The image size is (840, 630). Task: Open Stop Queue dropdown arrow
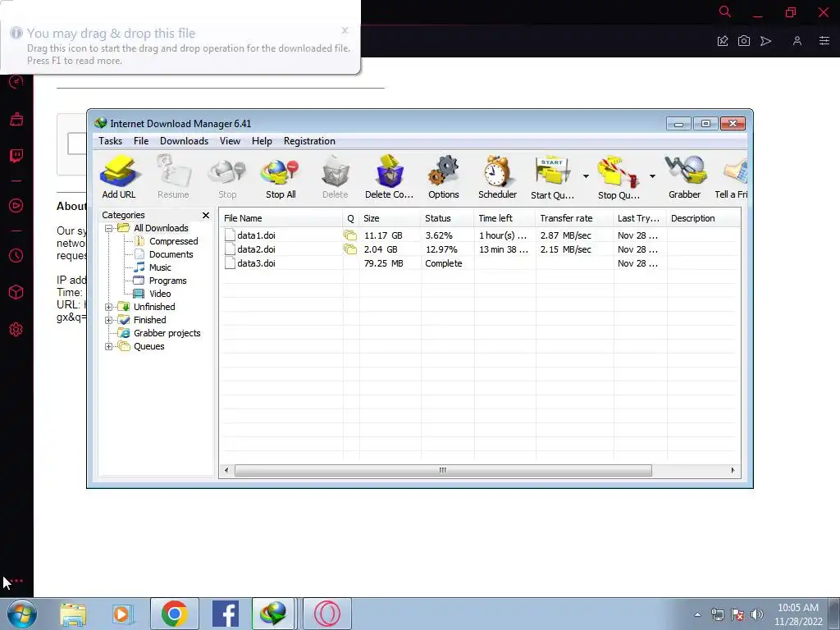coord(652,176)
